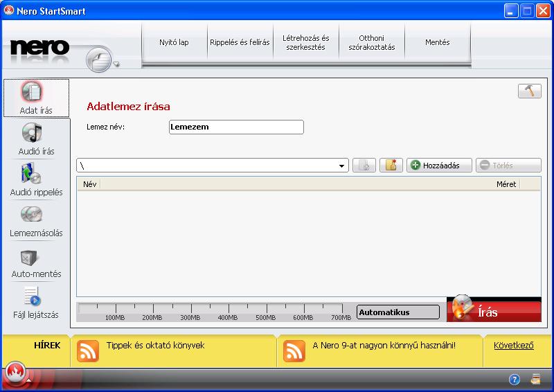
Task: Choose the Audió rippelés icon
Action: pyautogui.click(x=31, y=173)
